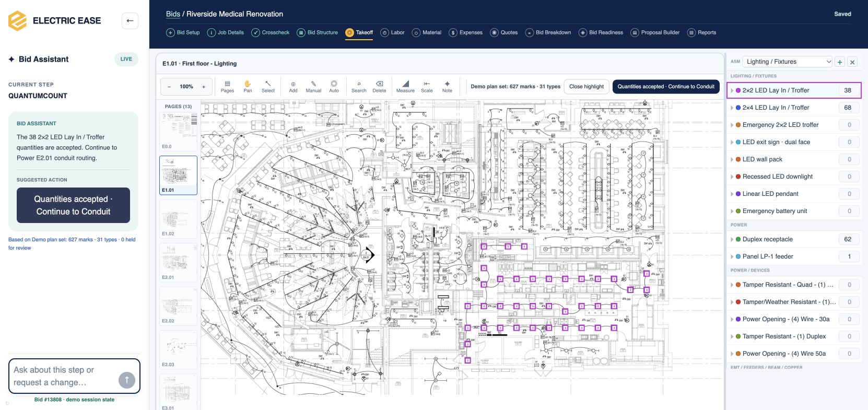This screenshot has width=868, height=410.
Task: Click the Electric Ease logo
Action: click(17, 21)
